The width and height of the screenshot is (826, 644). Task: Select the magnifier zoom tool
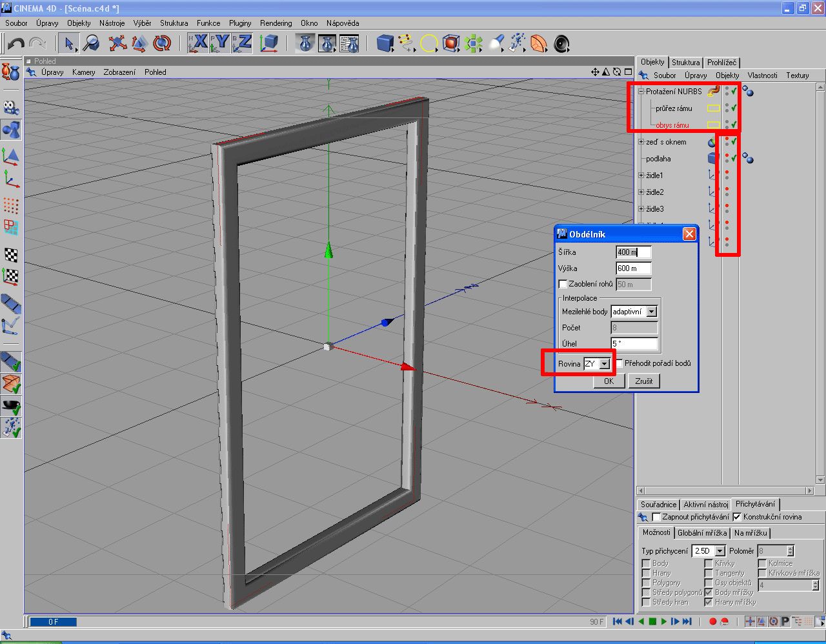pyautogui.click(x=91, y=44)
